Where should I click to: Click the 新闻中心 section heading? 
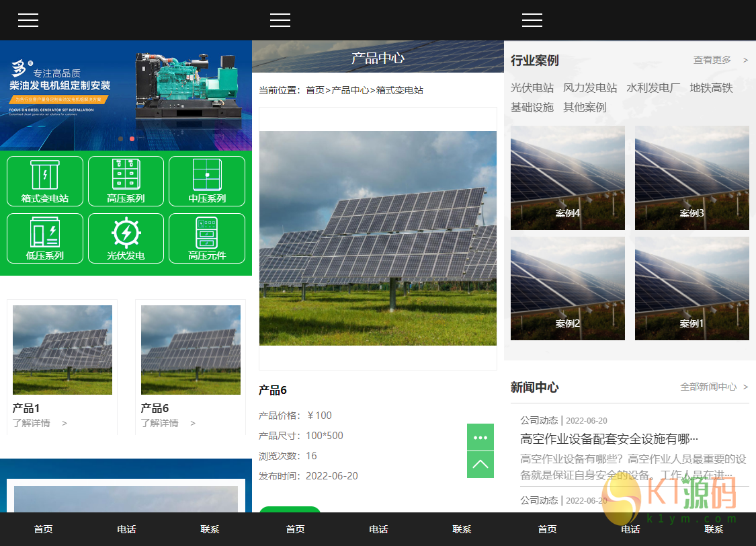coord(535,387)
